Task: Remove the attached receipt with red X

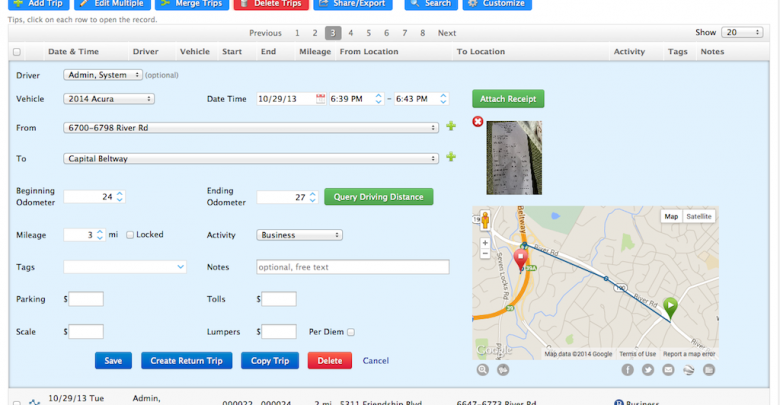Action: [x=478, y=122]
